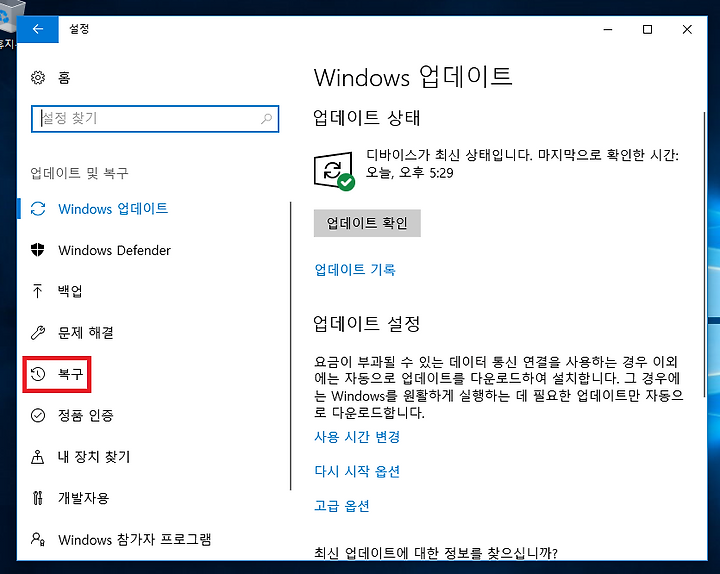This screenshot has width=720, height=574.
Task: Click the 업데이트 상태 heading
Action: coord(366,118)
